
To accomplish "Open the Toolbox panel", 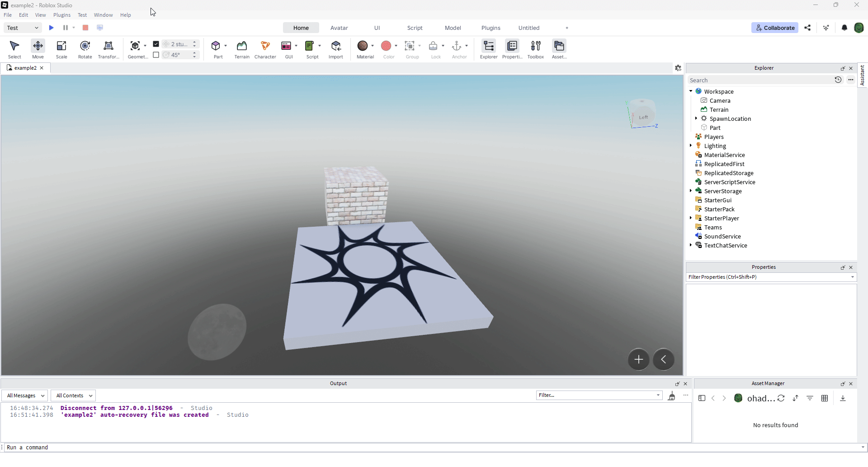I will click(x=536, y=49).
